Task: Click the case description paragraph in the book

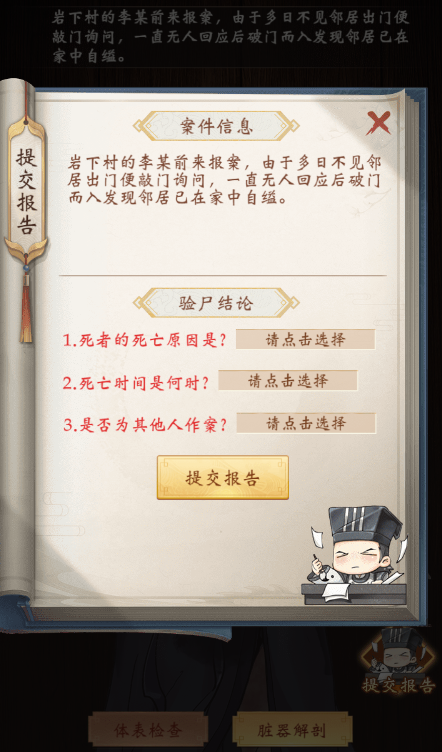Action: coord(224,180)
